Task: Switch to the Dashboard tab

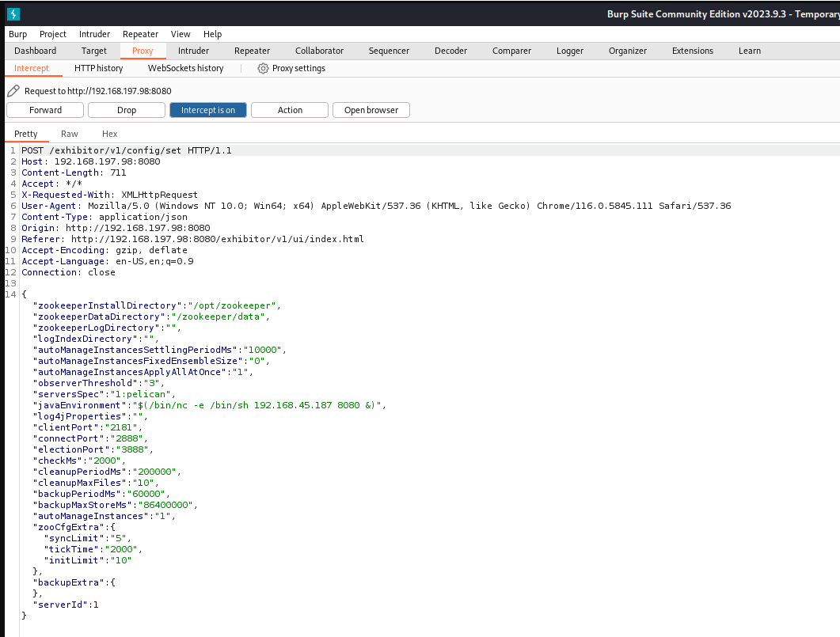Action: [x=36, y=51]
